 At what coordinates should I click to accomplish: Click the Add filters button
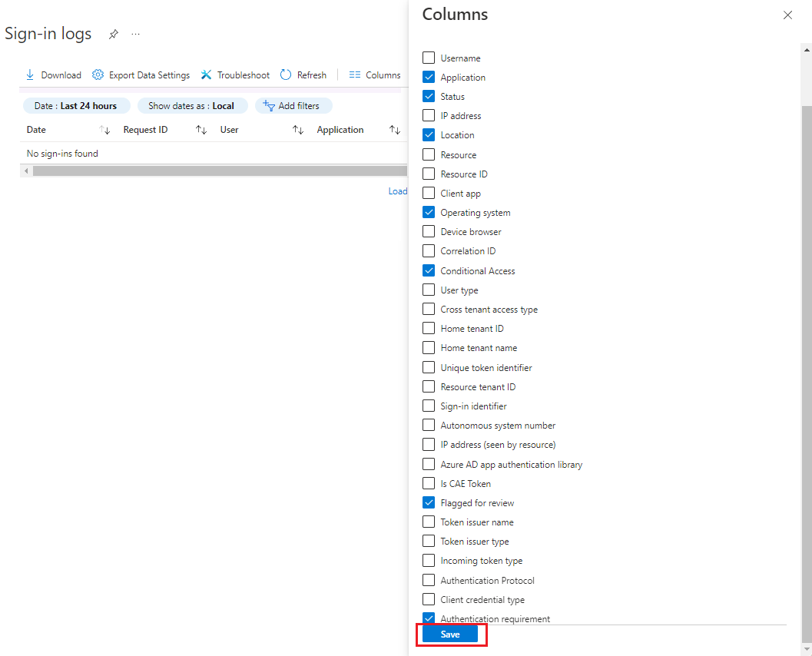click(x=293, y=106)
